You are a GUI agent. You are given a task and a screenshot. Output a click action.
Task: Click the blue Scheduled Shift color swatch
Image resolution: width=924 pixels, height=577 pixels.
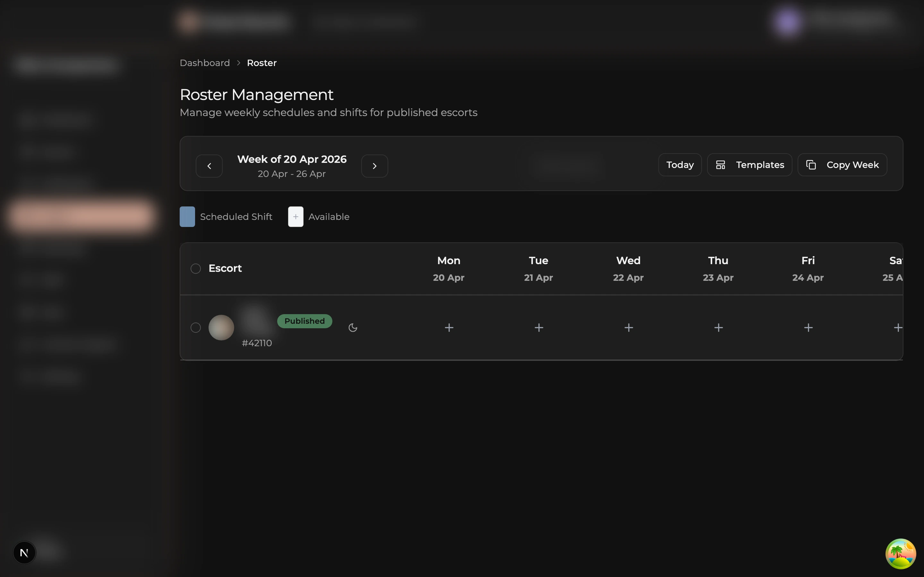point(187,216)
